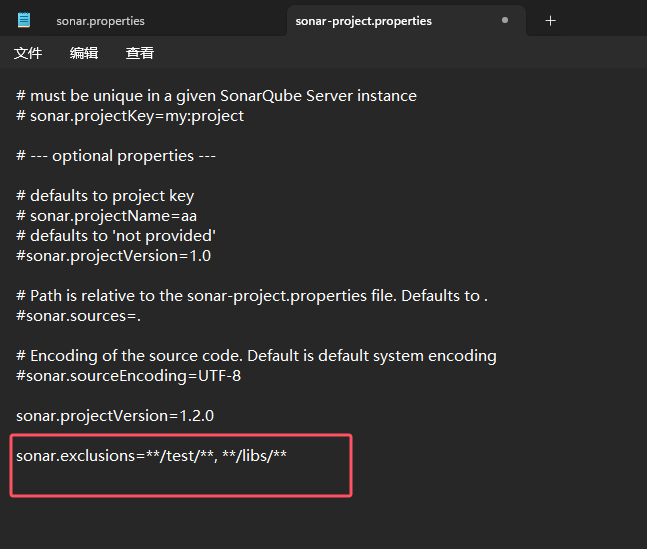Click the # sonar.projectKey=my:project line
This screenshot has height=549, width=647.
tap(130, 116)
